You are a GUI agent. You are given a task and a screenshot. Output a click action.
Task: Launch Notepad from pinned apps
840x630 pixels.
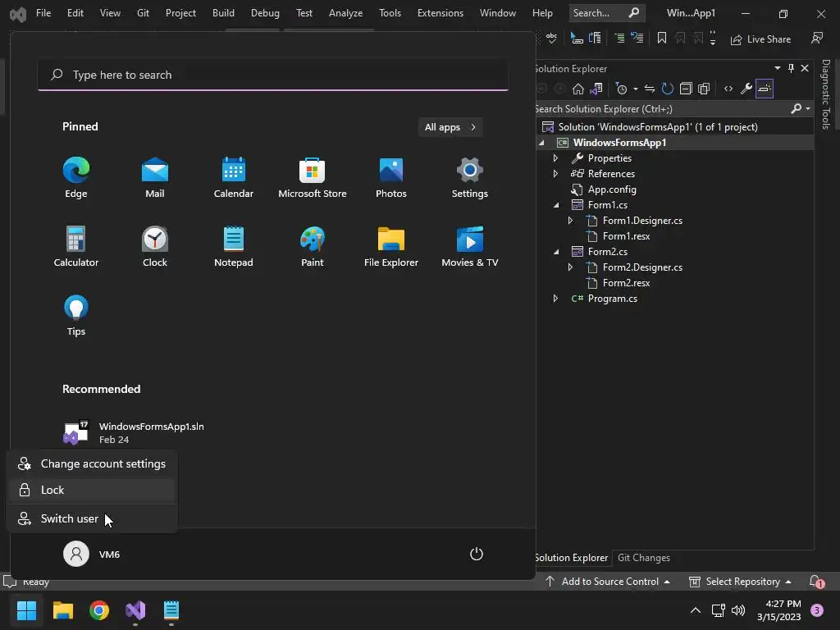[234, 246]
